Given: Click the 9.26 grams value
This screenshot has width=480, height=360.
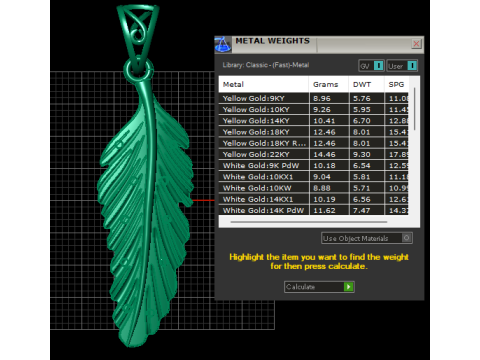Looking at the screenshot, I should [x=322, y=110].
